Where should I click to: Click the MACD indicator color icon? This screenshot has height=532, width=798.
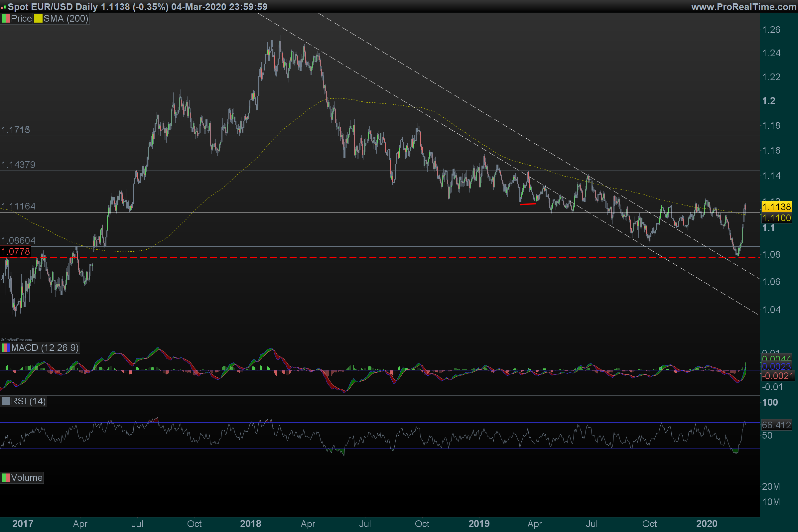(6, 348)
